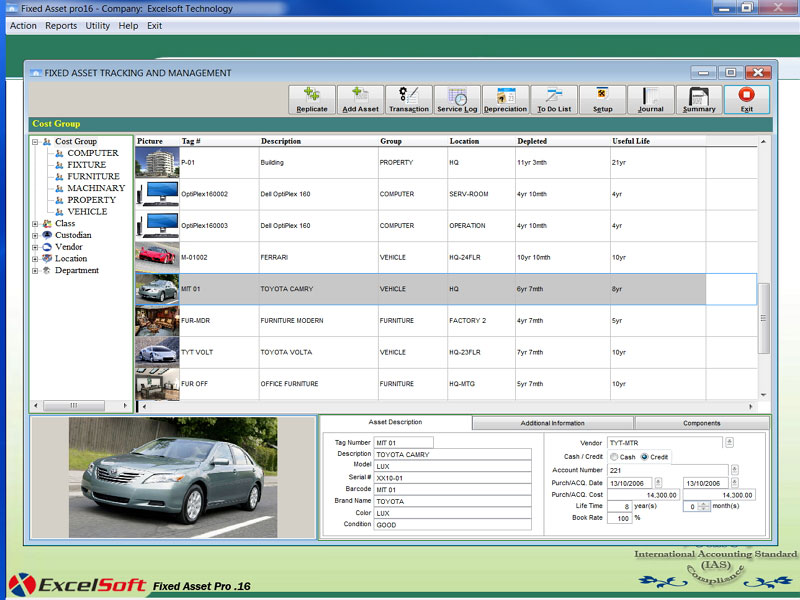Open the Transaction tool
800x600 pixels.
click(x=409, y=100)
